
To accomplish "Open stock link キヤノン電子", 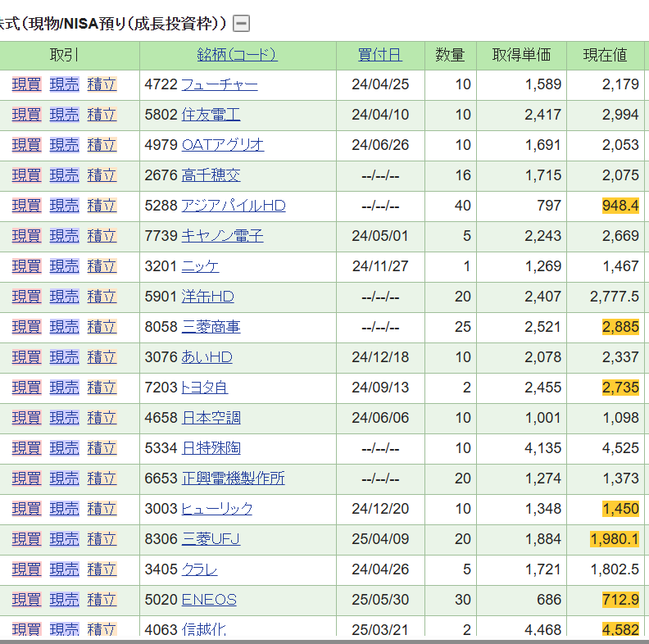I will pyautogui.click(x=223, y=236).
